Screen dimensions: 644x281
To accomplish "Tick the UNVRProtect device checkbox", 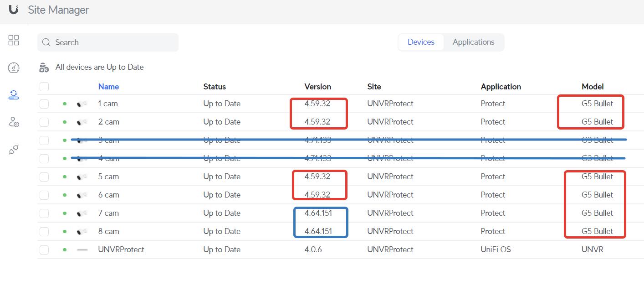I will pyautogui.click(x=44, y=250).
